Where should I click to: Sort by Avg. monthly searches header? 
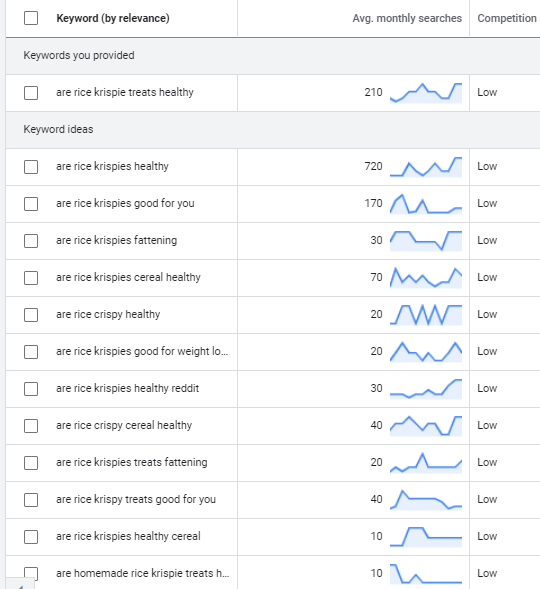pos(407,18)
